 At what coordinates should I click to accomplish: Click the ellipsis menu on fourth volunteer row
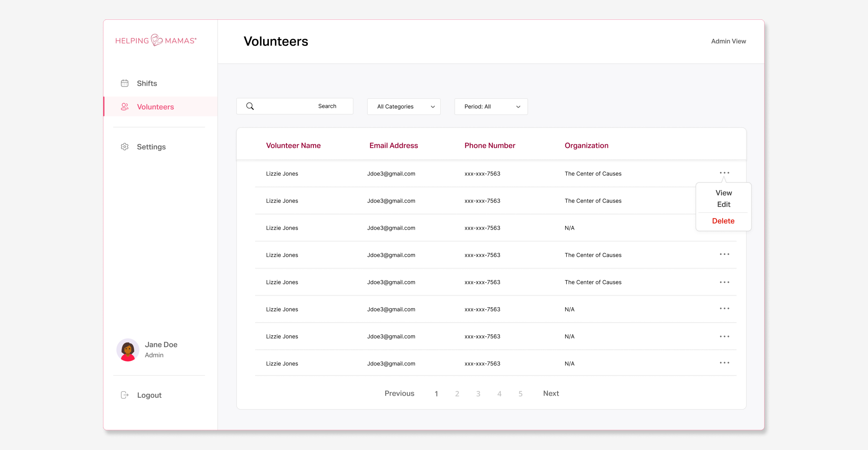click(723, 255)
